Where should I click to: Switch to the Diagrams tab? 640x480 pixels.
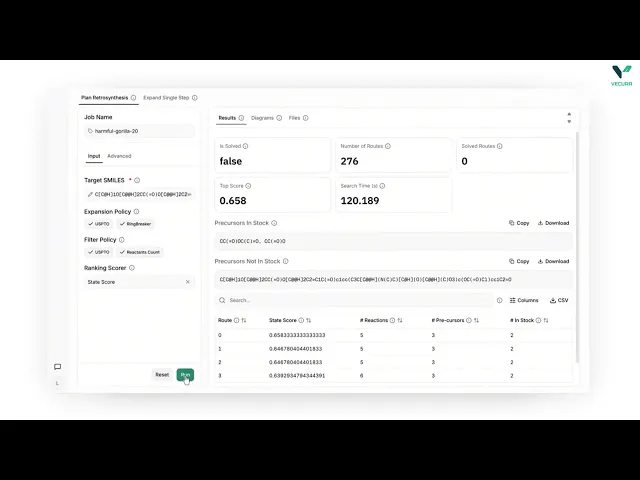262,118
